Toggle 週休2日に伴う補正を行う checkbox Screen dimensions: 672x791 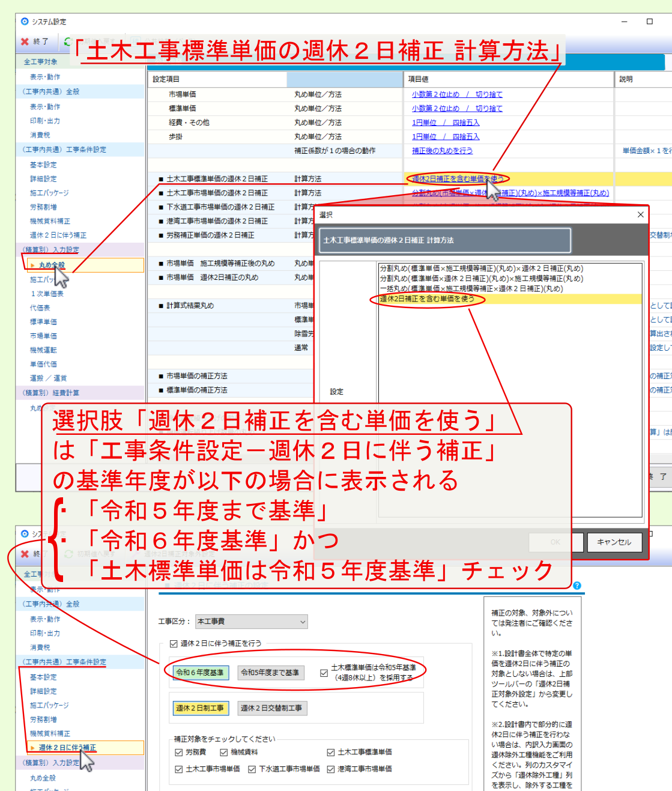tap(174, 643)
